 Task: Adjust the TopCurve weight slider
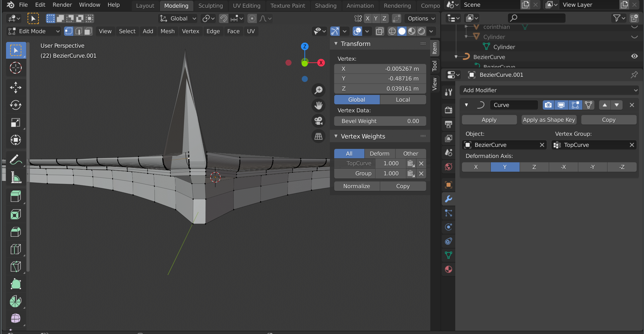pos(391,163)
